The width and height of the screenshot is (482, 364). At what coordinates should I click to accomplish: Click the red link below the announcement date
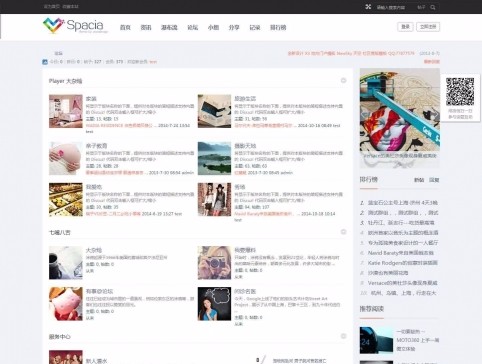(x=432, y=62)
